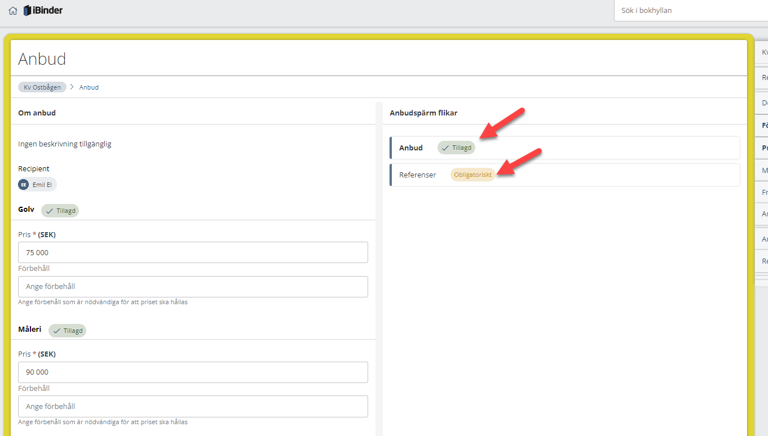
Task: Click the Förbehåll field under Golv
Action: click(193, 287)
